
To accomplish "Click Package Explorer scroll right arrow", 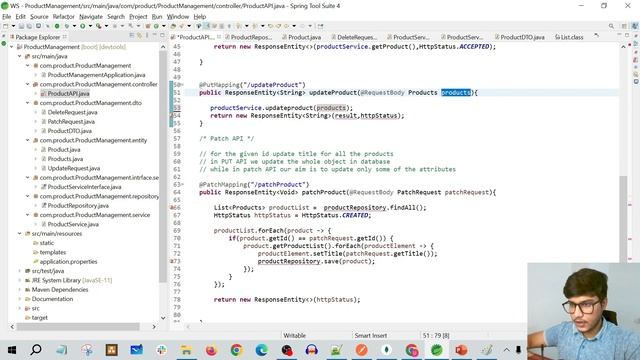I will coord(154,327).
